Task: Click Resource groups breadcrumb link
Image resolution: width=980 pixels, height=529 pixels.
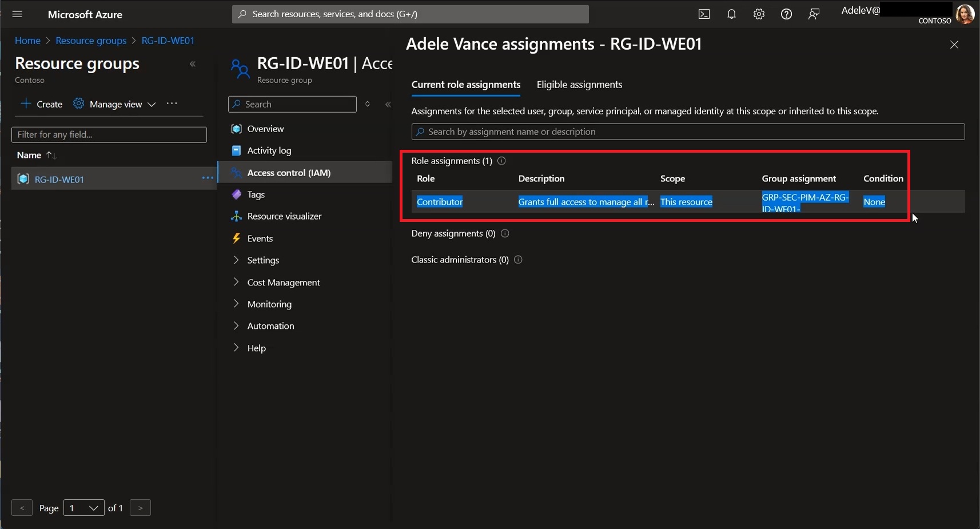Action: [x=91, y=41]
